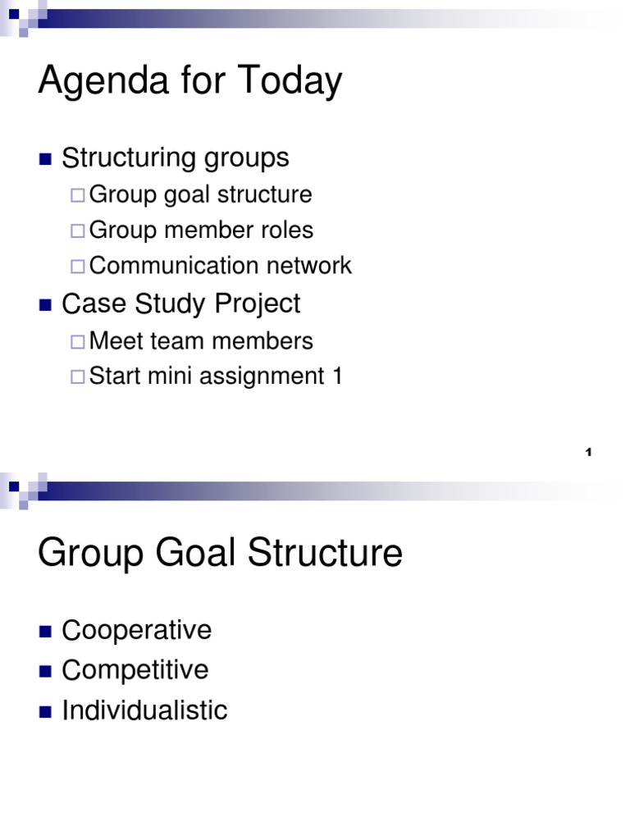Click the square bullet before "Structuring groups"

coord(45,158)
